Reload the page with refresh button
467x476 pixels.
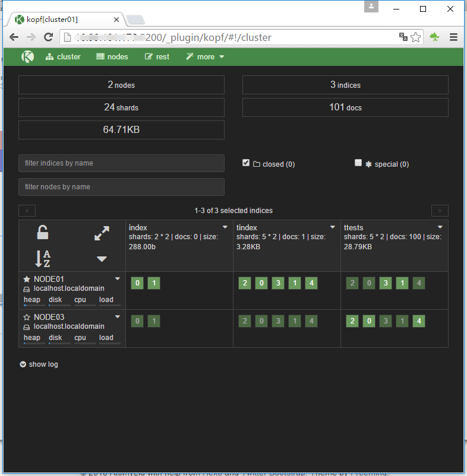49,37
